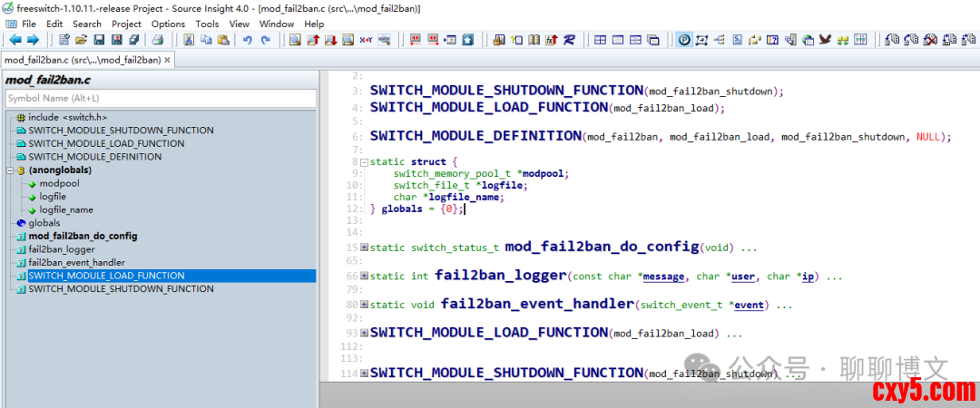Collapse the static struct code block

[x=364, y=162]
